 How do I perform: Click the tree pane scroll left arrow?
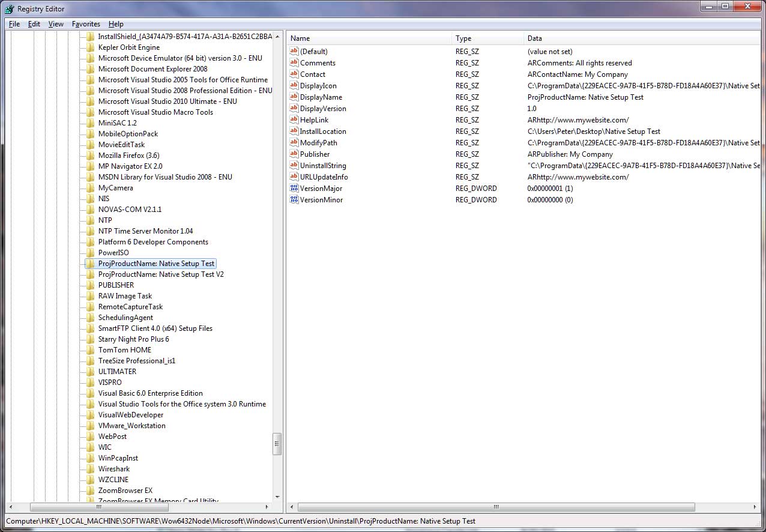(x=10, y=507)
